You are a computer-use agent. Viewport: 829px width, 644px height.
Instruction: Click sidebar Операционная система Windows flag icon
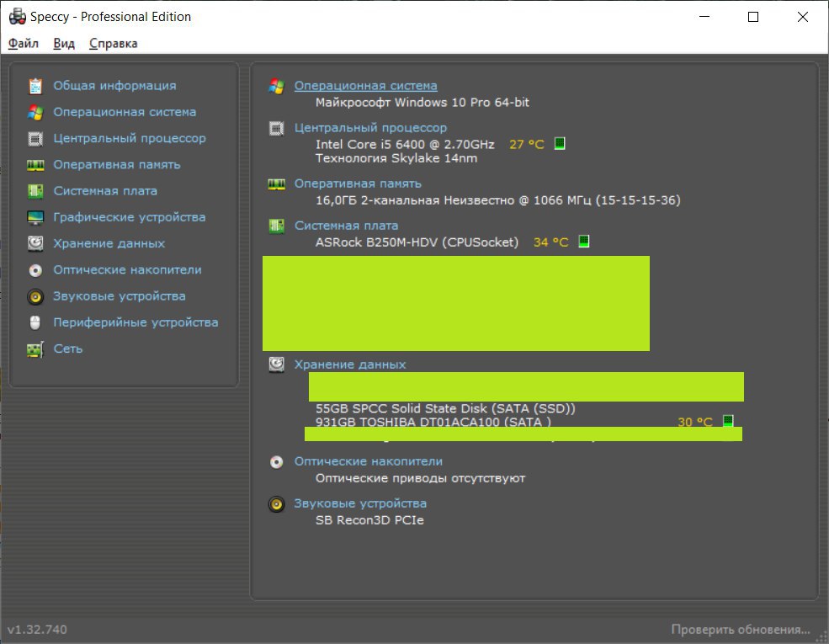point(35,112)
